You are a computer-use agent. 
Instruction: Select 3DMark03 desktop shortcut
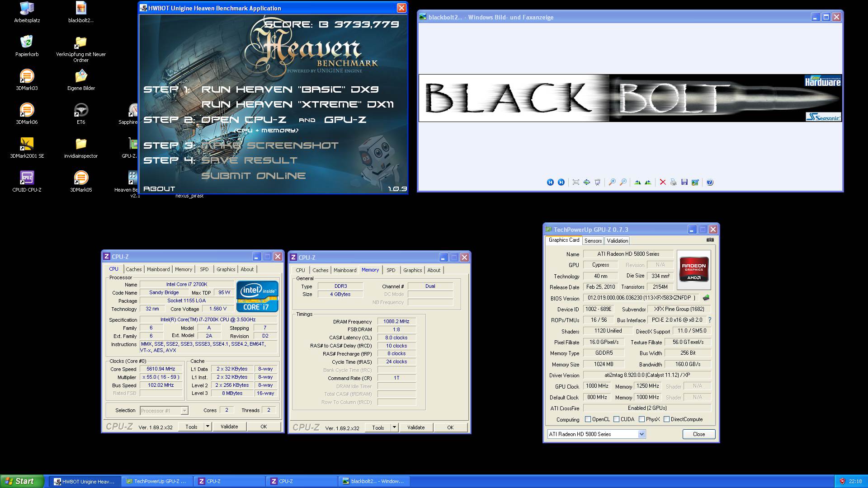tap(27, 80)
